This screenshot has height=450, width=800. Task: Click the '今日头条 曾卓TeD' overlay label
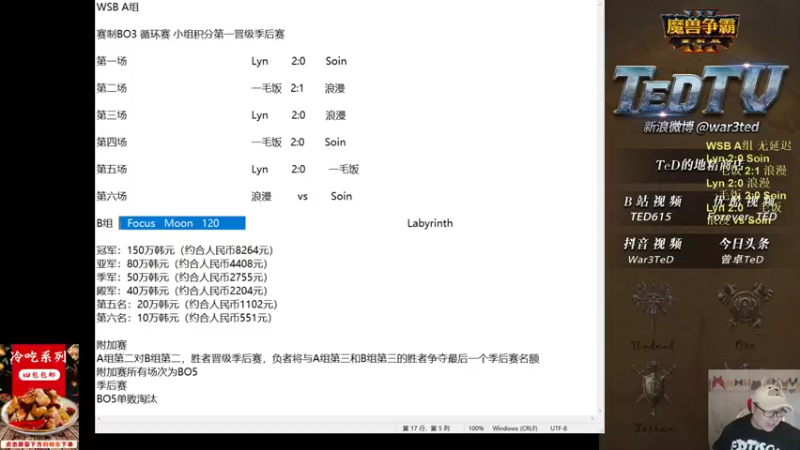[743, 251]
